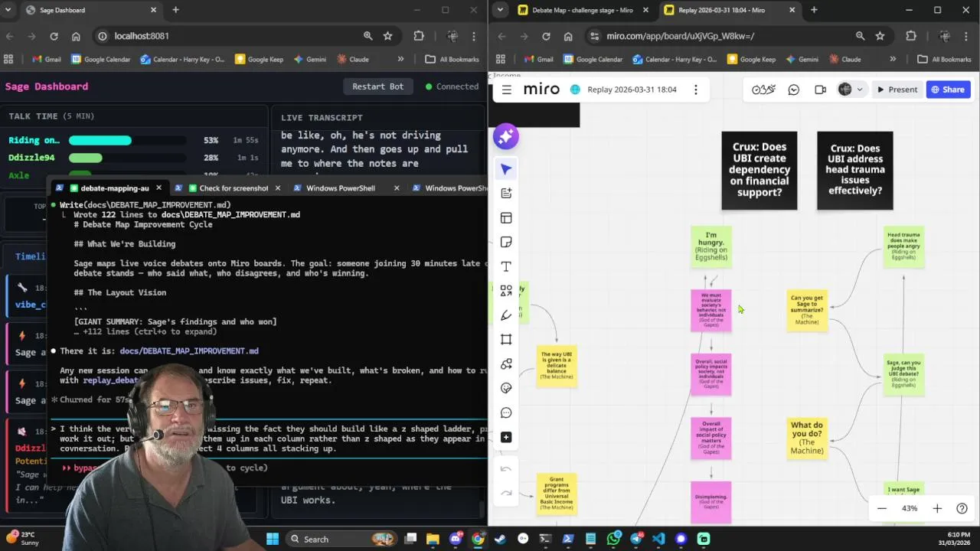
Task: Click the Share button in Miro
Action: pos(948,90)
